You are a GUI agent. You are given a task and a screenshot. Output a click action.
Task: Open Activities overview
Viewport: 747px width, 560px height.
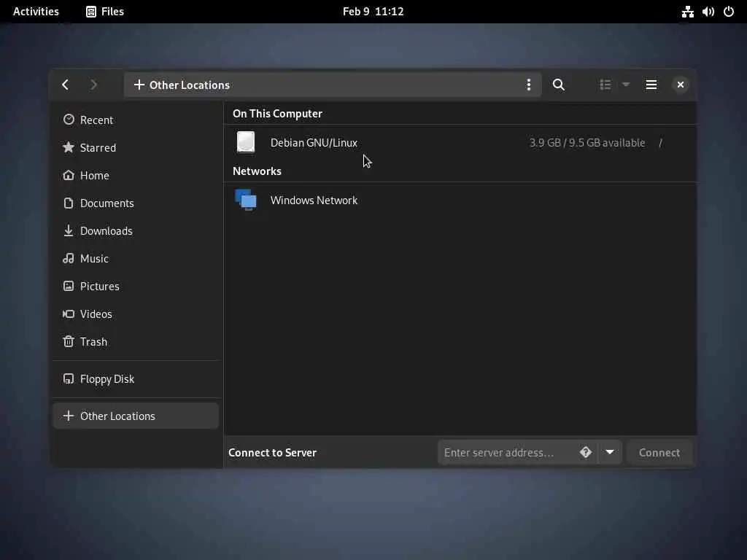coord(36,12)
